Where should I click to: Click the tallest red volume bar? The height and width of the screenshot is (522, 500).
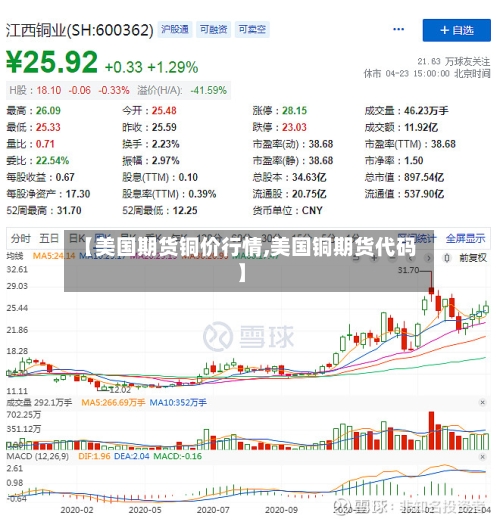431,431
